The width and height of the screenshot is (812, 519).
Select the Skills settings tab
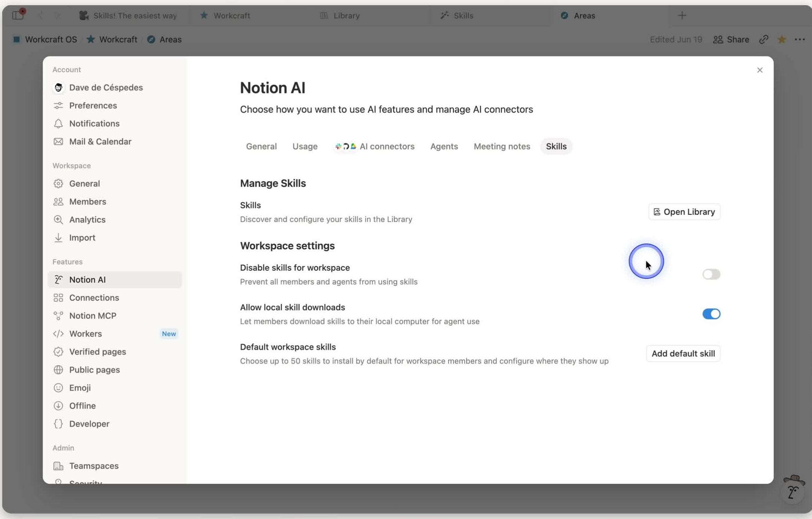point(556,146)
